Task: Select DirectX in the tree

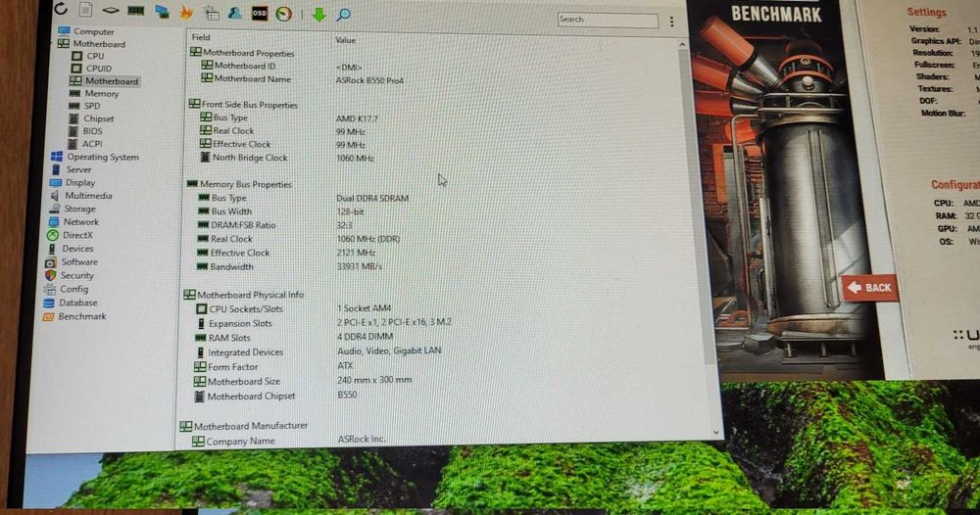Action: (x=70, y=235)
